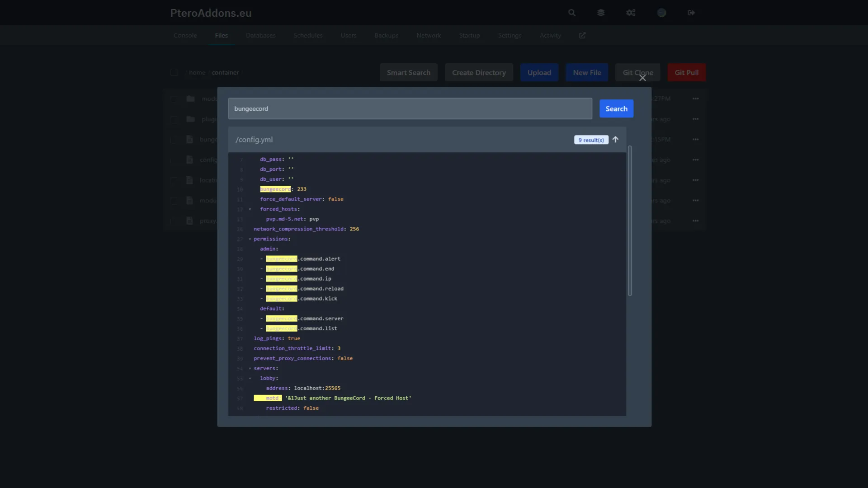Open the Backups tab

(x=386, y=35)
